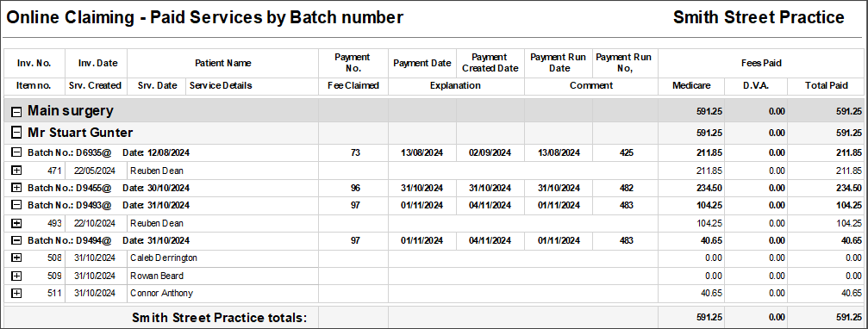
Task: Expand Batch No. D9455@ row
Action: pyautogui.click(x=16, y=188)
